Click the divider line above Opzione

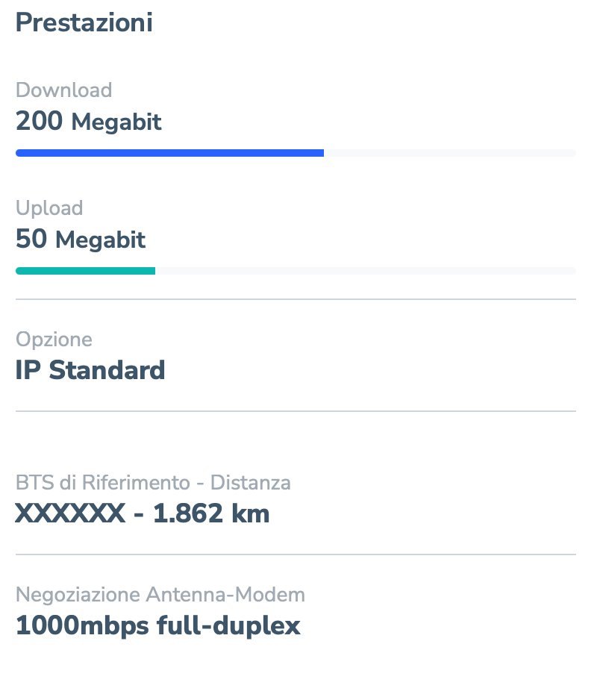pos(296,299)
